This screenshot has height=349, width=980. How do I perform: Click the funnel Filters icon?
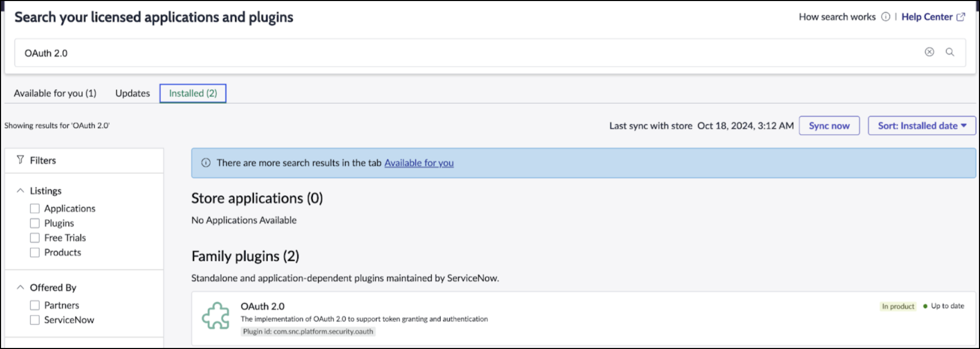(20, 160)
